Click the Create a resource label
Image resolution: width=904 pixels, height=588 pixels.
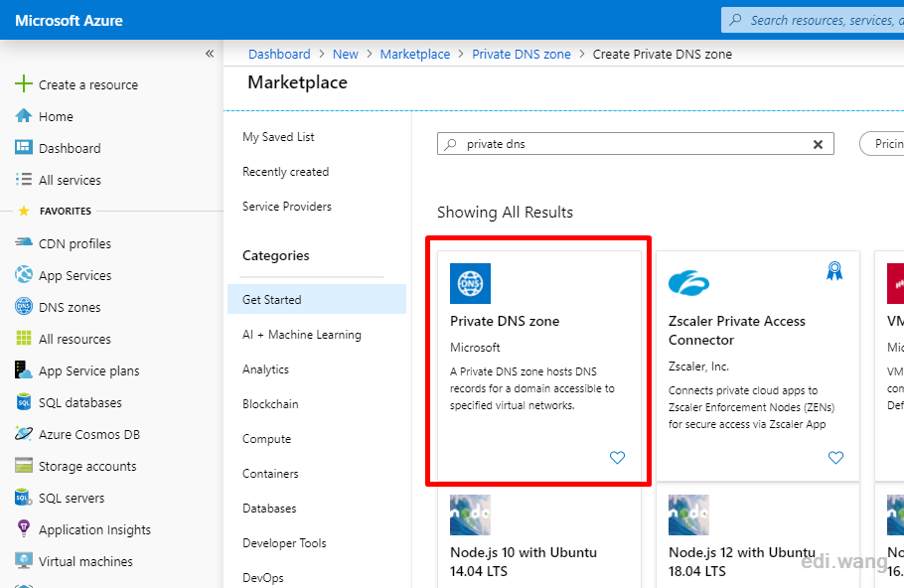click(x=88, y=84)
